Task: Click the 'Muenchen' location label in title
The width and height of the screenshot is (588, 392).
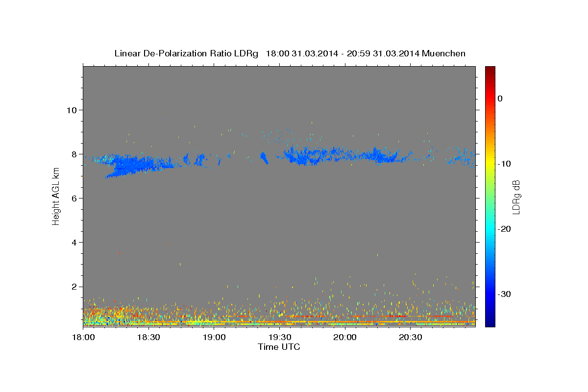Action: click(x=444, y=53)
